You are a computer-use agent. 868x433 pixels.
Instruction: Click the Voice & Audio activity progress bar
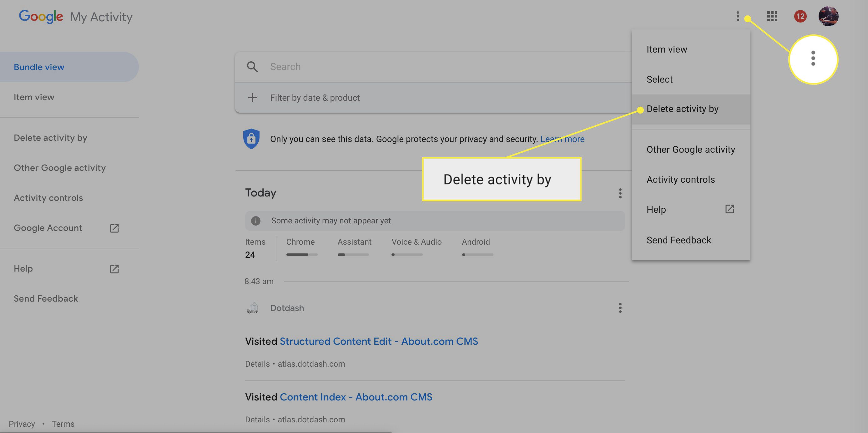(407, 255)
